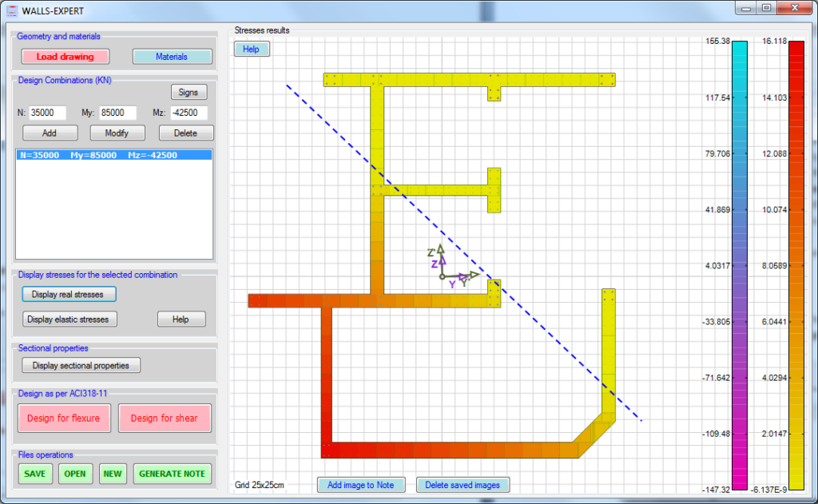This screenshot has height=504, width=818.
Task: Click the 155.38 scale maximum value
Action: click(x=717, y=42)
